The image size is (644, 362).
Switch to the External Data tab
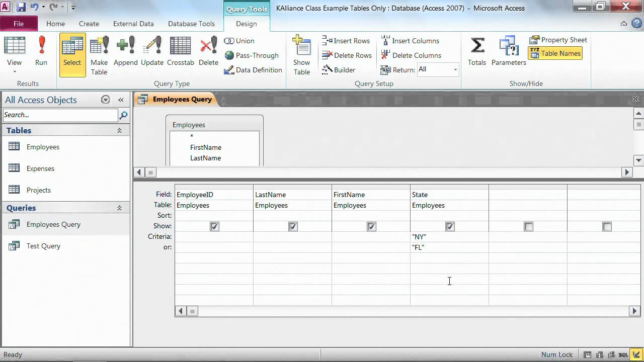[x=133, y=24]
